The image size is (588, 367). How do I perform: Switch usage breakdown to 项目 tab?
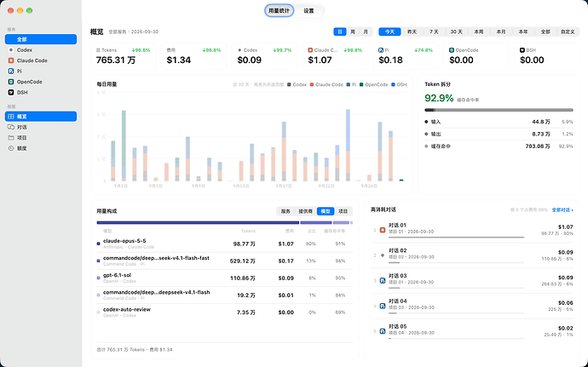point(343,211)
